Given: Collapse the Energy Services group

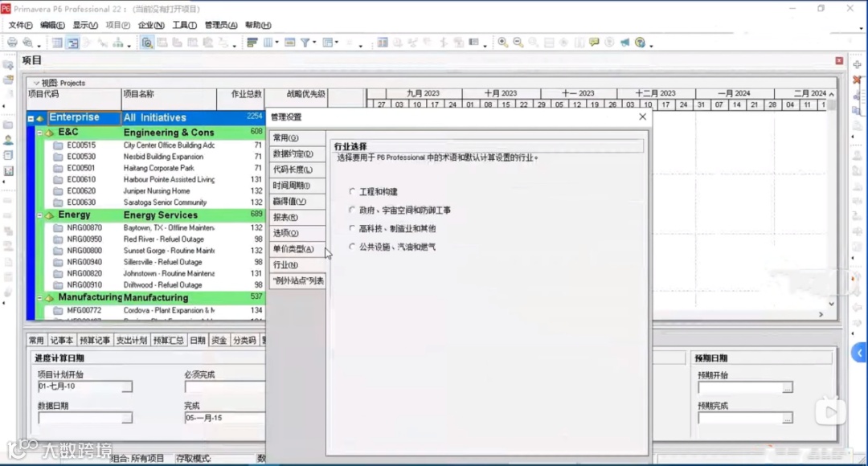Looking at the screenshot, I should point(39,215).
